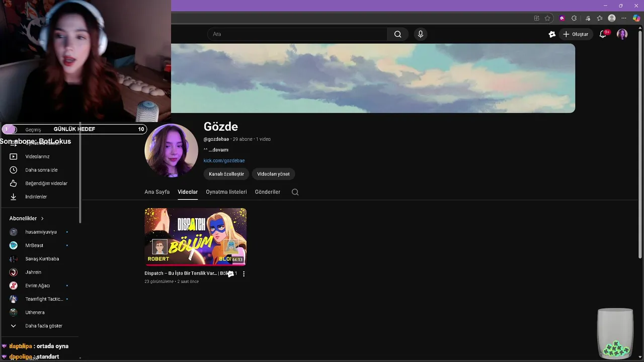The width and height of the screenshot is (644, 362).
Task: Click the Oluştur create button
Action: [576, 34]
